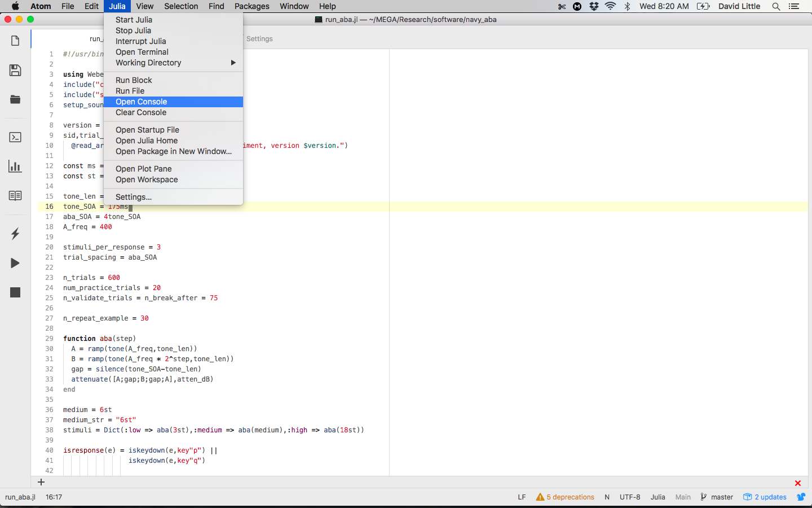
Task: Open Notification Center list icon
Action: 794,6
